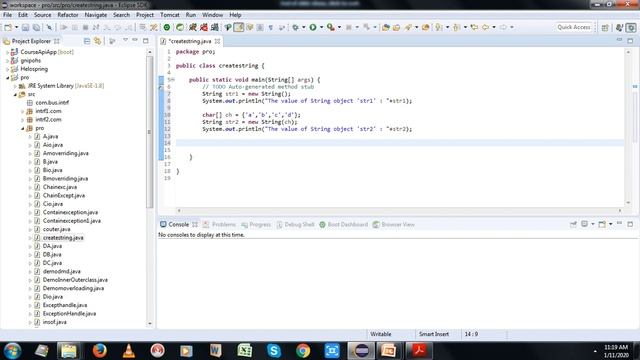Close the createstring.java editor tab
The image size is (640, 360).
click(x=218, y=41)
